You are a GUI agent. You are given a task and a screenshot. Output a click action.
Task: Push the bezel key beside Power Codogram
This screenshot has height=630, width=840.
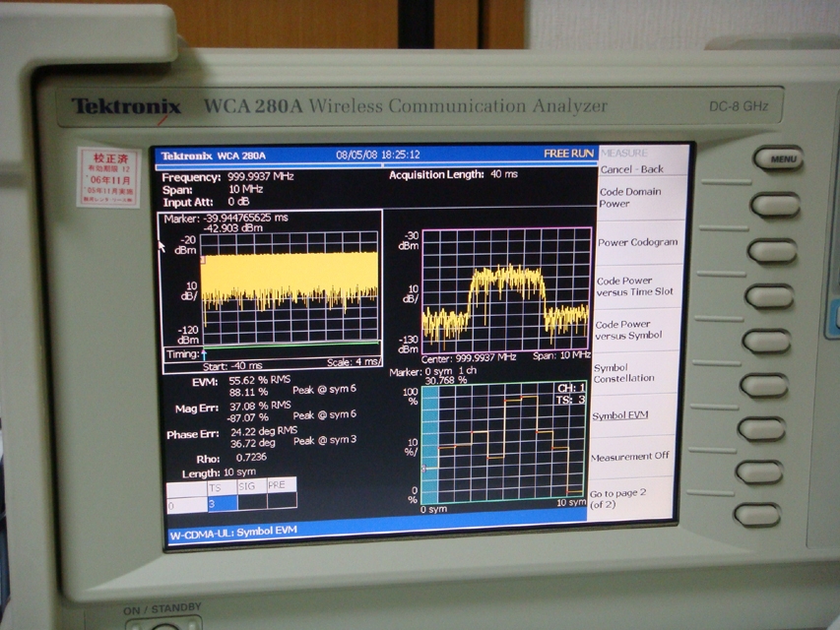[x=772, y=251]
